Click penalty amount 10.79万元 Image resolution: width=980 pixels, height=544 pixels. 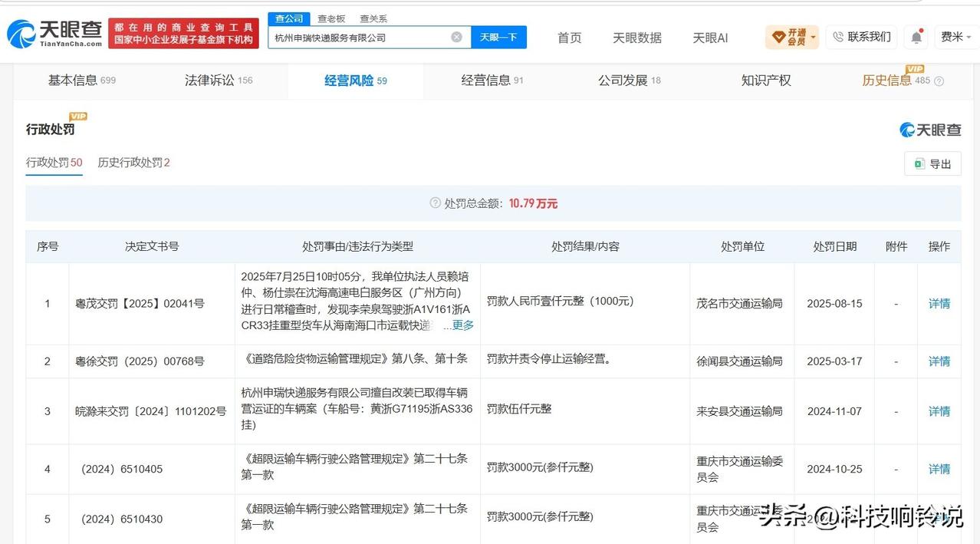[533, 203]
